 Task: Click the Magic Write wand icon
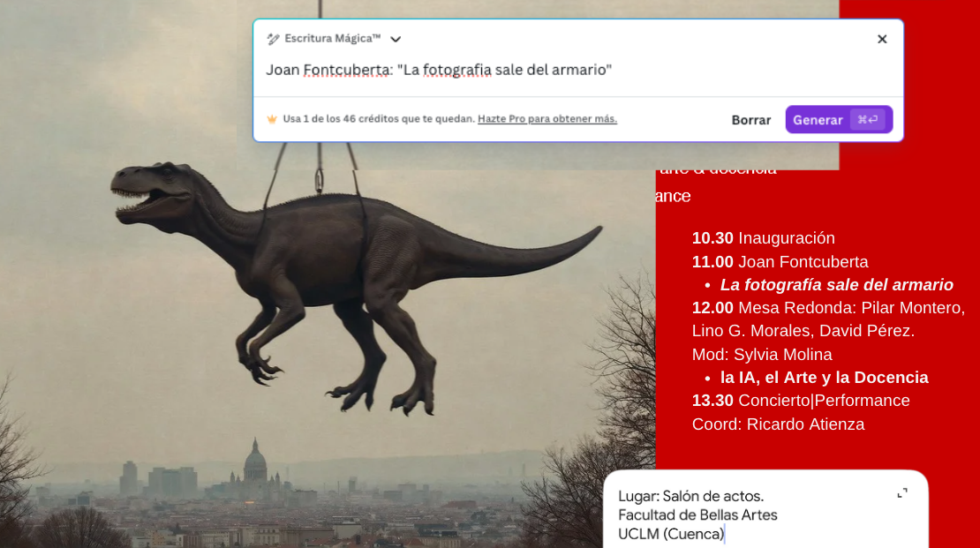point(273,39)
